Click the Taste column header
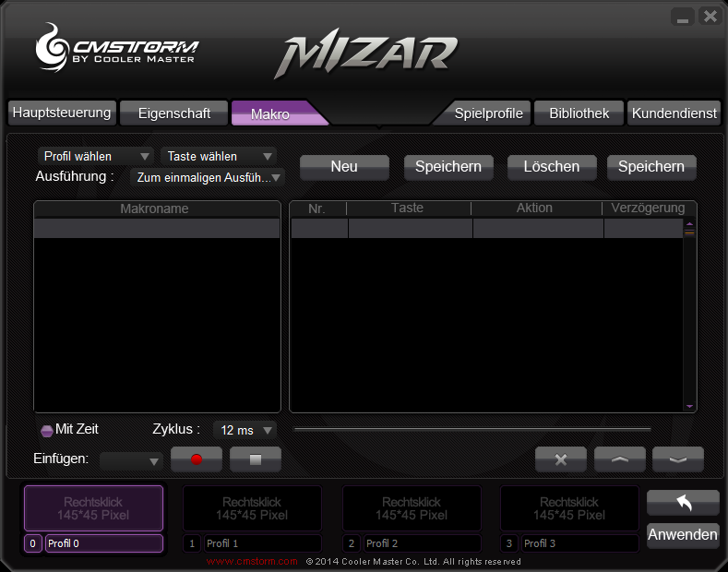The image size is (728, 572). 409,209
